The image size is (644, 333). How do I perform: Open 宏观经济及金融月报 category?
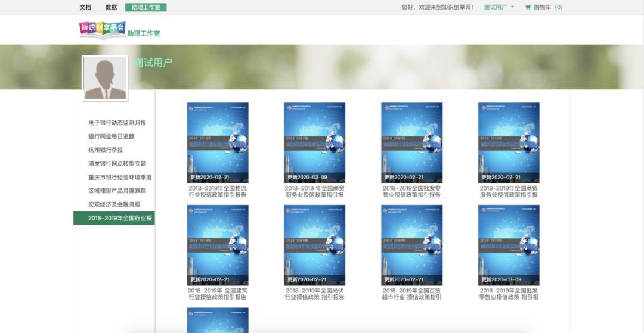pyautogui.click(x=114, y=204)
